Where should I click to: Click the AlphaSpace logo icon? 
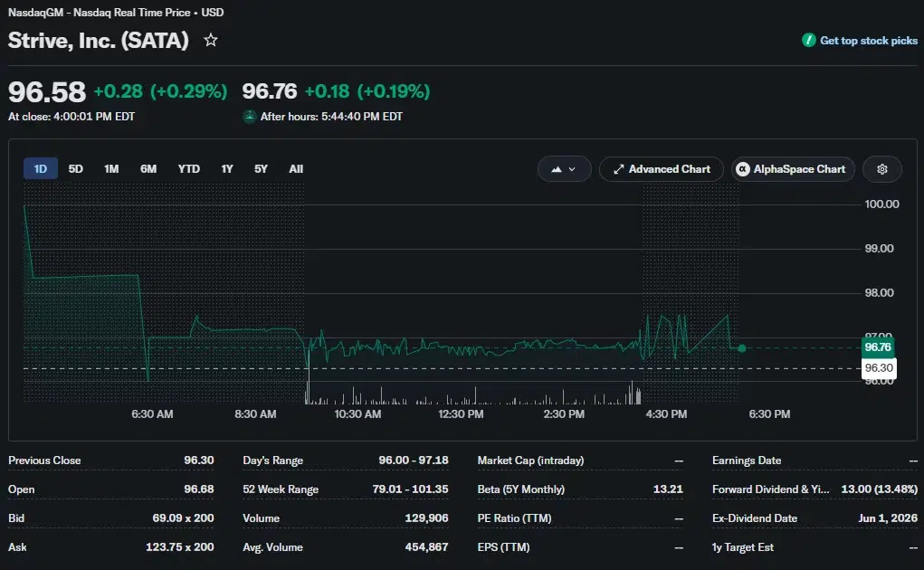(x=742, y=169)
